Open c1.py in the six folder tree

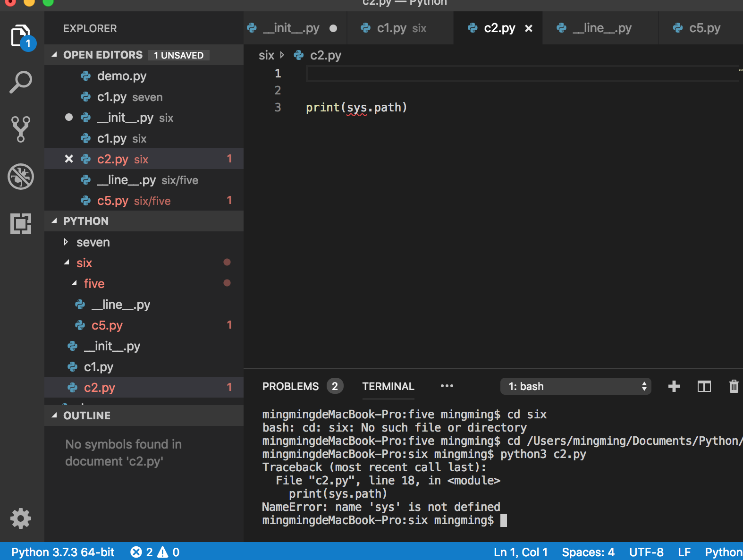(144, 366)
